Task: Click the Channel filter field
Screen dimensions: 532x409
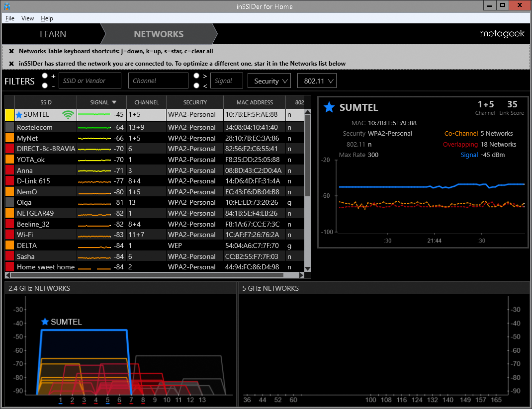Action: tap(158, 81)
